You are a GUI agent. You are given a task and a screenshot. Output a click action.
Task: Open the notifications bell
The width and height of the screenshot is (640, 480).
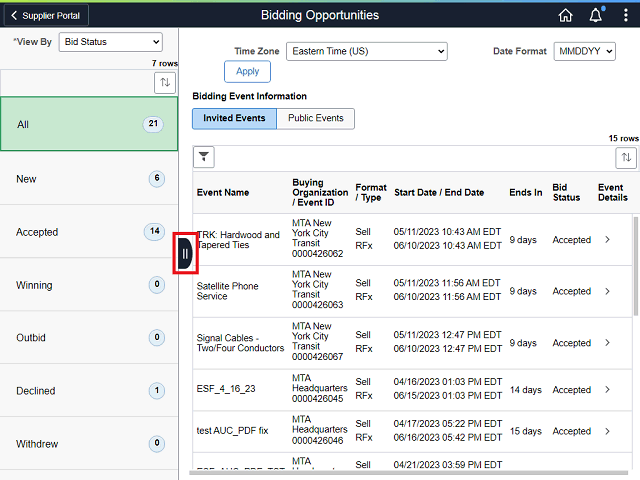(x=596, y=16)
